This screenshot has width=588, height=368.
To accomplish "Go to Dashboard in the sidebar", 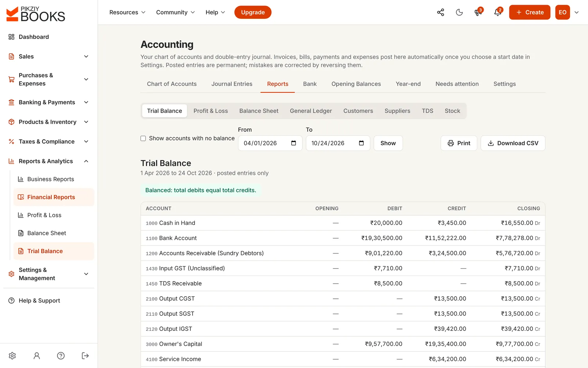I will click(49, 37).
